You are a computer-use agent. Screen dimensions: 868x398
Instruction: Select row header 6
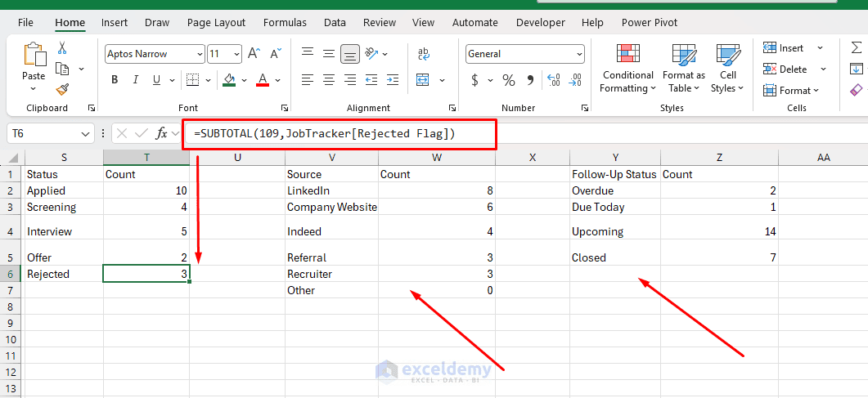coord(12,274)
